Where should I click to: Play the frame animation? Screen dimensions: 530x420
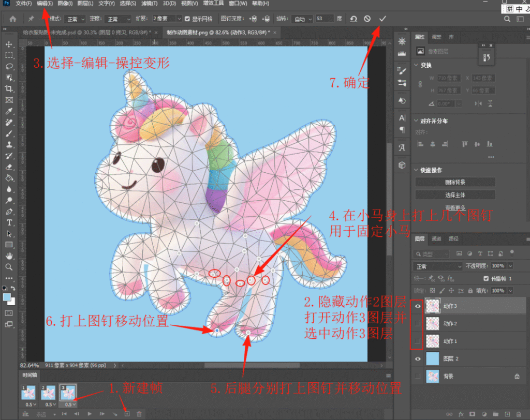(90, 414)
